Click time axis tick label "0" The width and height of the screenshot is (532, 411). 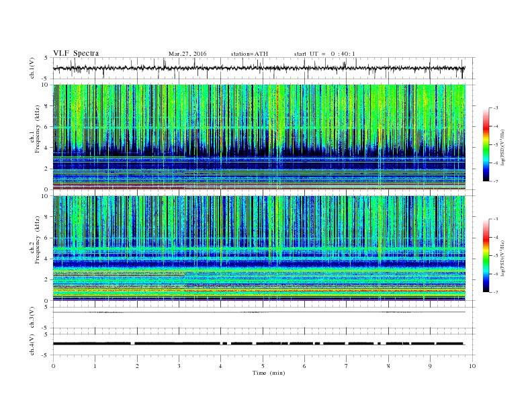[x=53, y=366]
